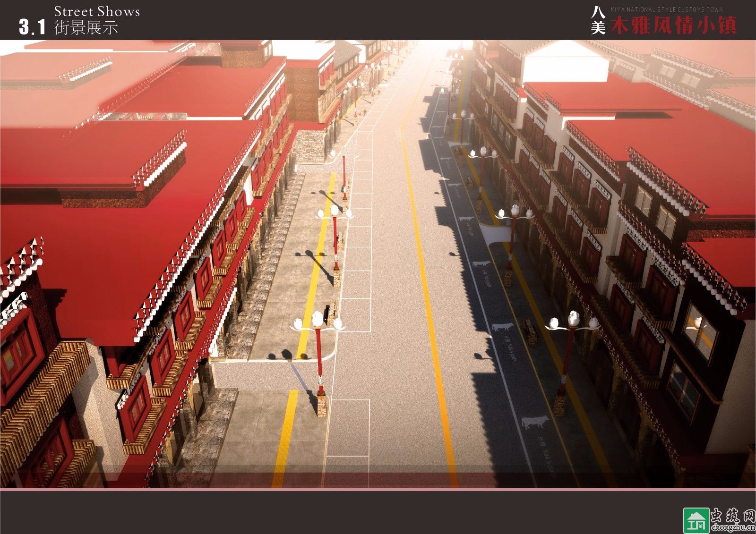This screenshot has width=756, height=534.
Task: Click the 'Street Shows' heading text
Action: (x=97, y=11)
